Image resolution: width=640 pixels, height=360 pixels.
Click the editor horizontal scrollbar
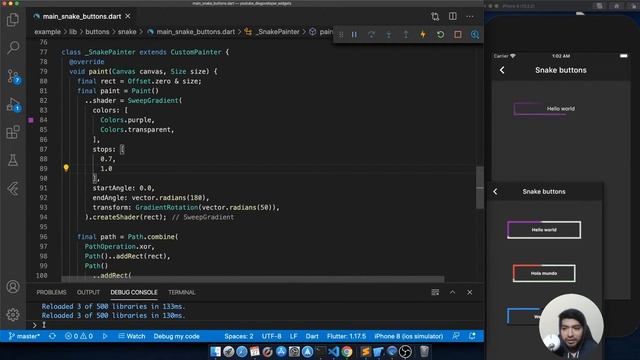(x=253, y=280)
